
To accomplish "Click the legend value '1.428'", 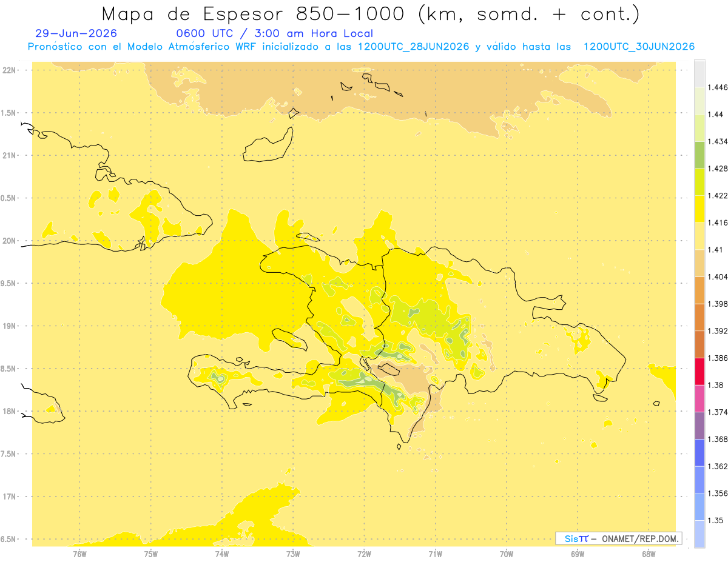I will coord(718,169).
